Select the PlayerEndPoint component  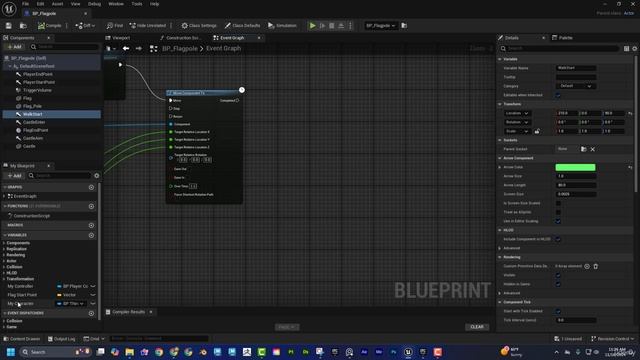coord(38,74)
